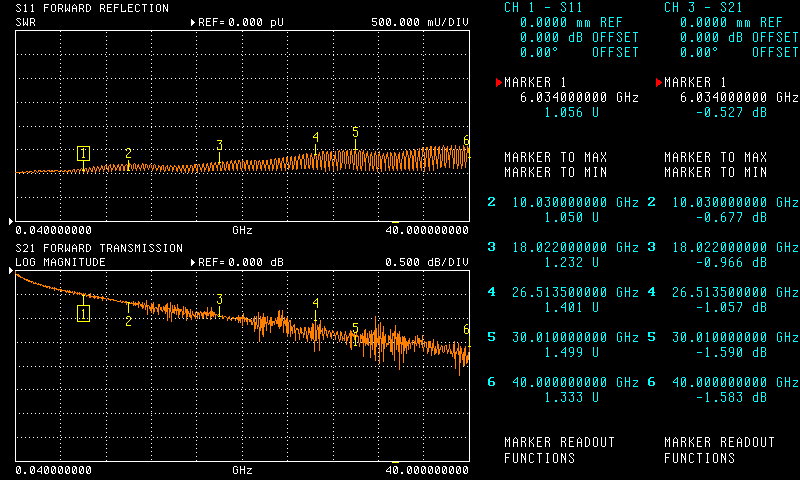Select boxed marker 1 on the S21 transmission trace
This screenshot has width=800, height=480.
[83, 313]
